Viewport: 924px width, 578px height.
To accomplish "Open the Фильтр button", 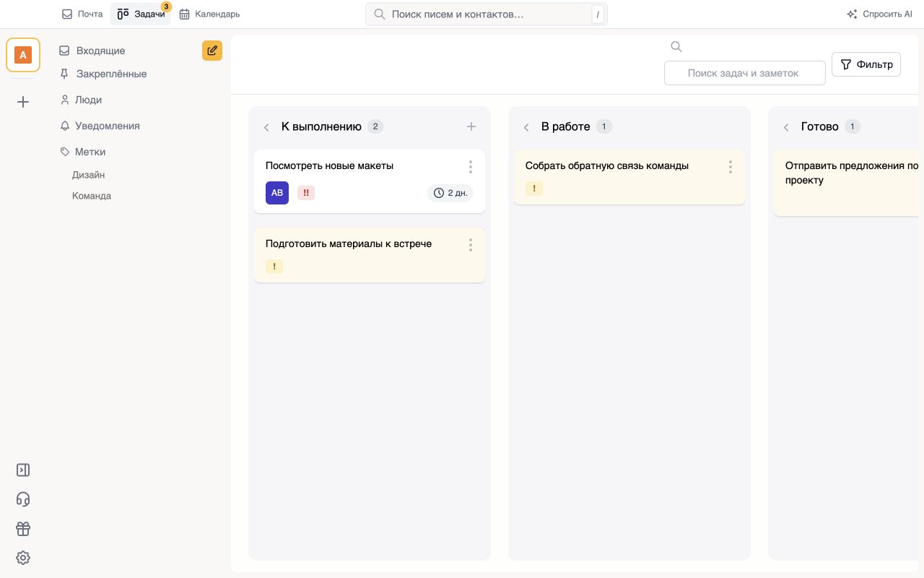I will (x=866, y=64).
